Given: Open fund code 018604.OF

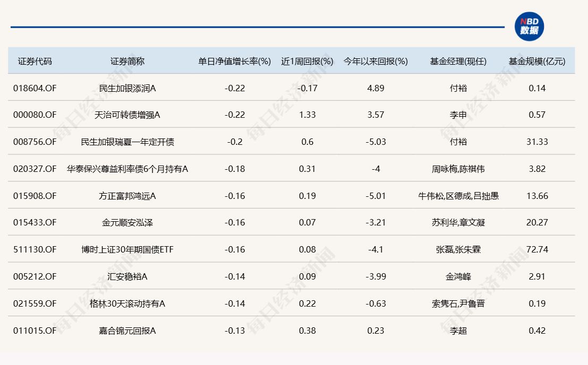Looking at the screenshot, I should 35,88.
